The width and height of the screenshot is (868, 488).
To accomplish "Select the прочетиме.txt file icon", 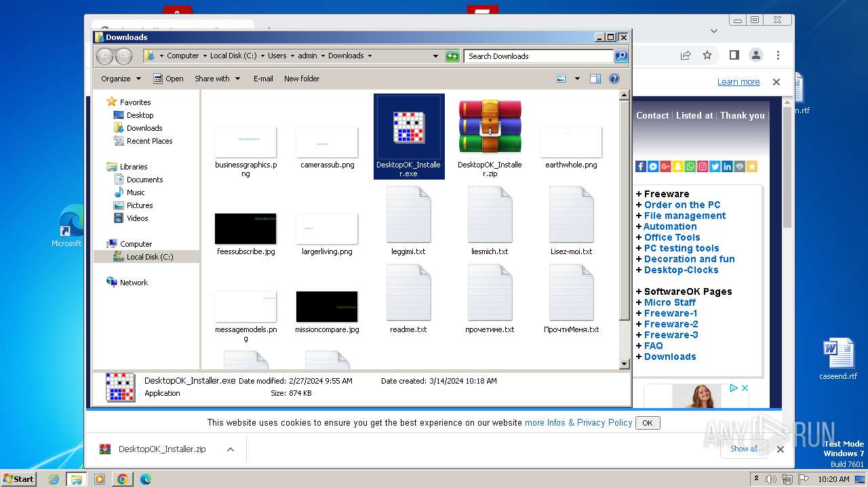I will tap(490, 292).
